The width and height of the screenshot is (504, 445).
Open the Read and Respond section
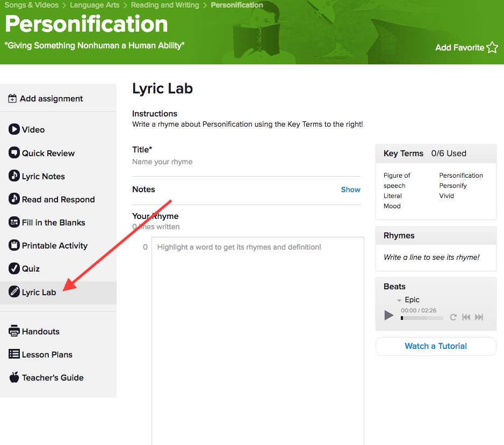pos(58,199)
